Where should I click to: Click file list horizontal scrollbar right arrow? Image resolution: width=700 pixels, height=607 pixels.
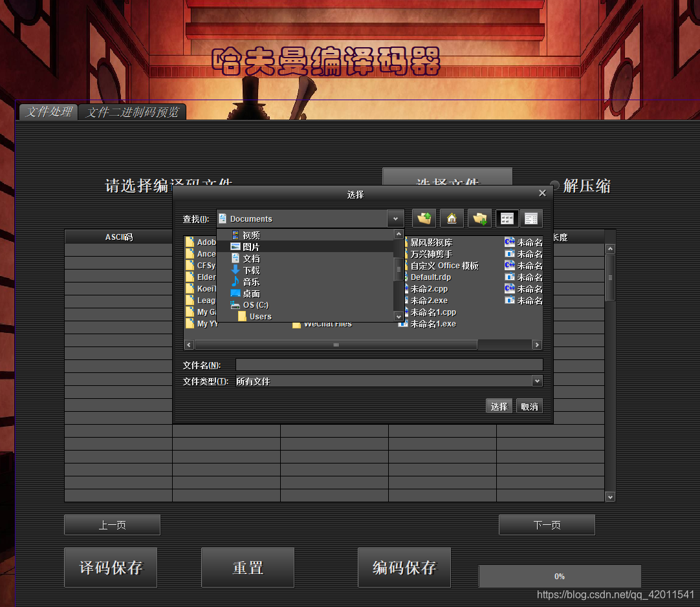pos(537,345)
